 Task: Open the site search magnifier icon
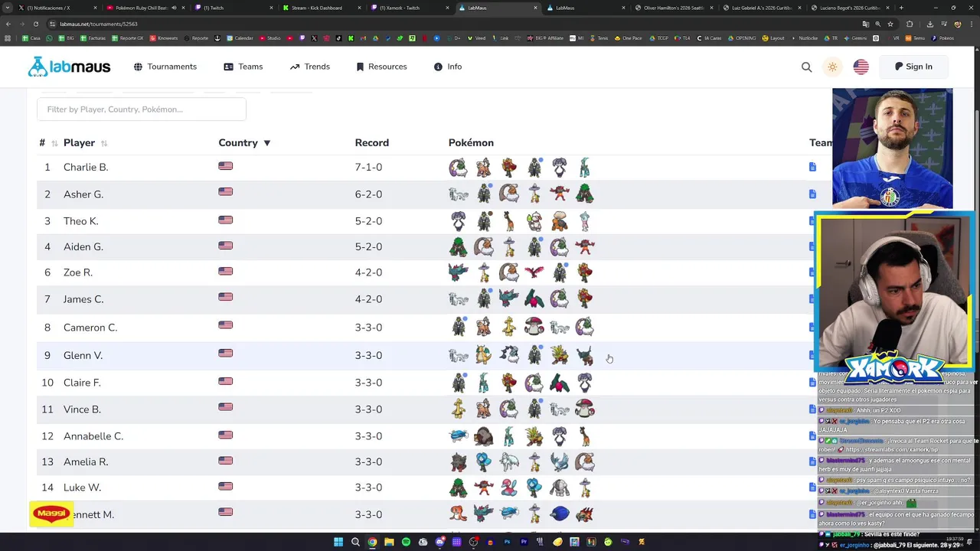pyautogui.click(x=806, y=67)
